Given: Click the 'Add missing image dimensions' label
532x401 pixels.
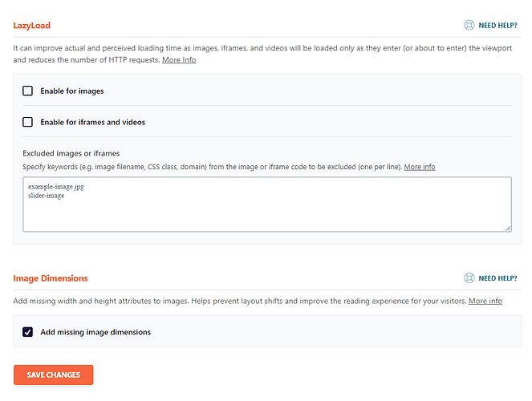Looking at the screenshot, I should (95, 332).
